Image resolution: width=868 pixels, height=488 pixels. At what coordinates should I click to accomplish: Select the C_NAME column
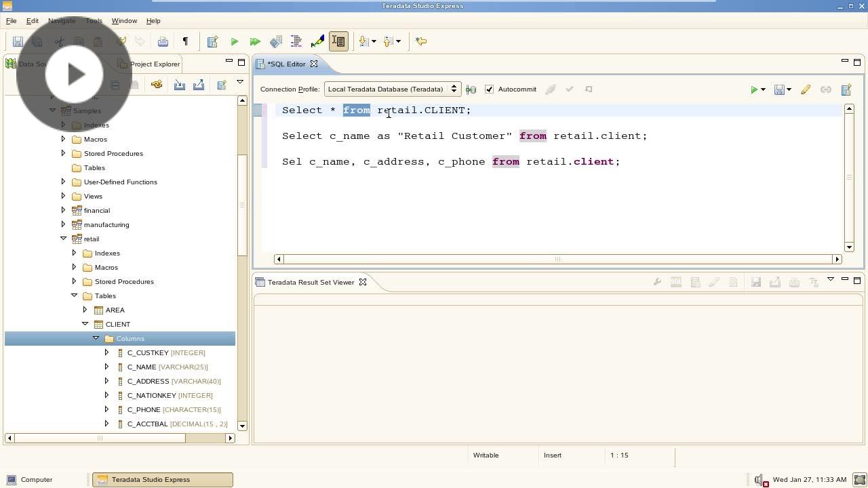[x=167, y=367]
